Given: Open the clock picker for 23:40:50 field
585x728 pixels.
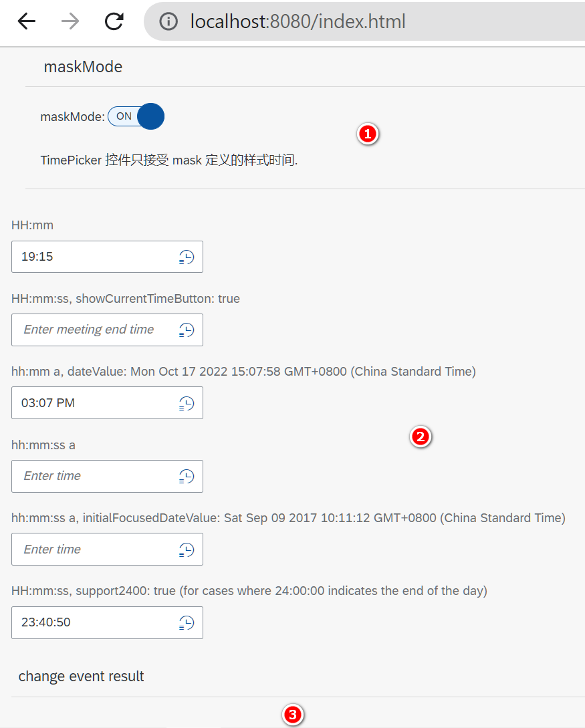Looking at the screenshot, I should pos(186,622).
